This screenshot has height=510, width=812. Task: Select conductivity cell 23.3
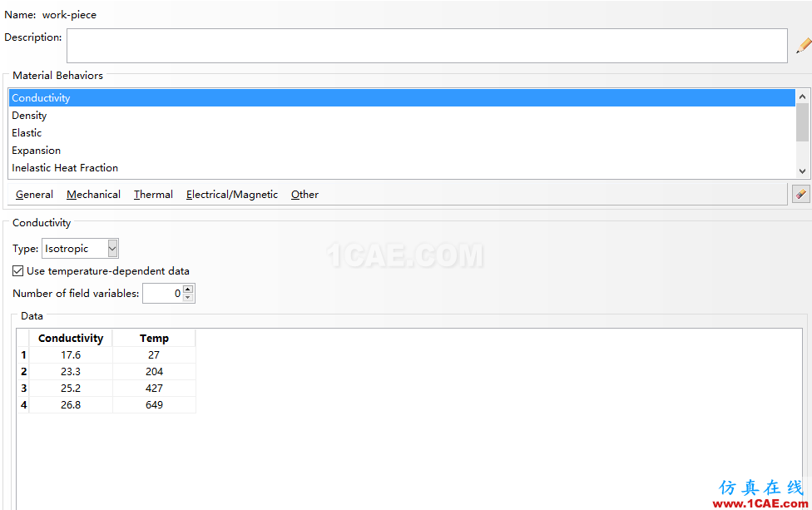(71, 372)
